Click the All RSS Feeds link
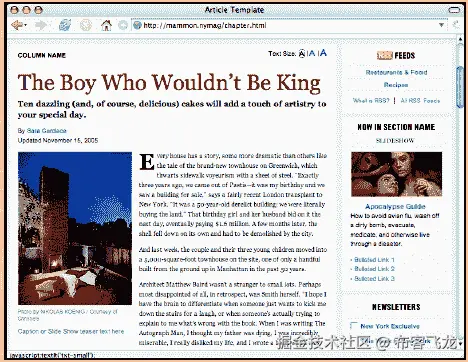Image resolution: width=468 pixels, height=362 pixels. (420, 100)
